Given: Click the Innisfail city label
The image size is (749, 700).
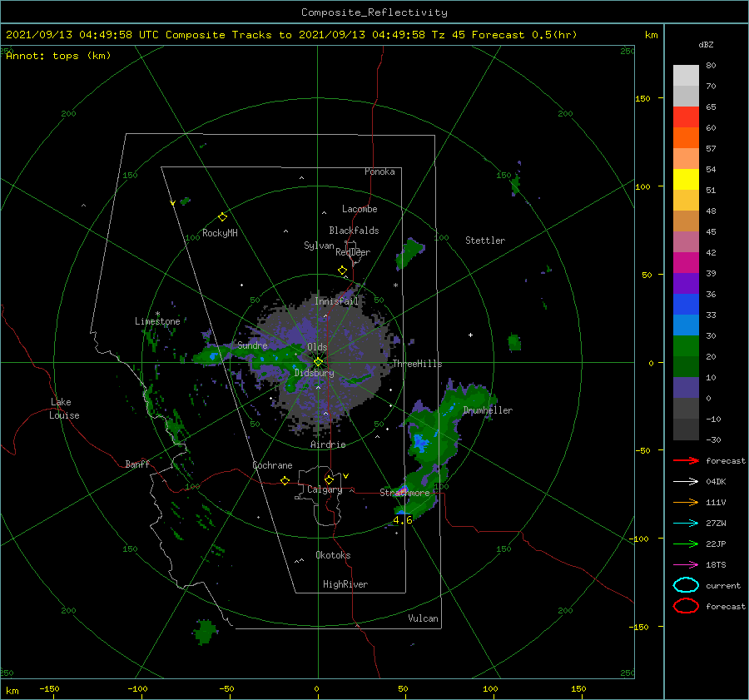Looking at the screenshot, I should pos(336,301).
